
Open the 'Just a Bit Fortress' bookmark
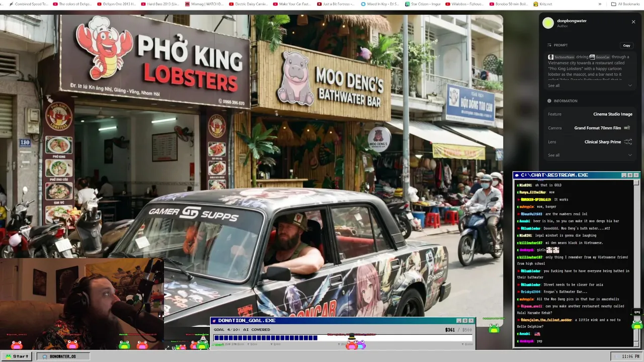coord(336,4)
